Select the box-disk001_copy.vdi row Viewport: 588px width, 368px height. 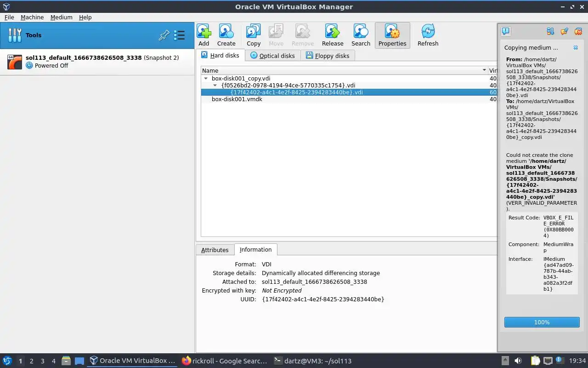pos(349,79)
